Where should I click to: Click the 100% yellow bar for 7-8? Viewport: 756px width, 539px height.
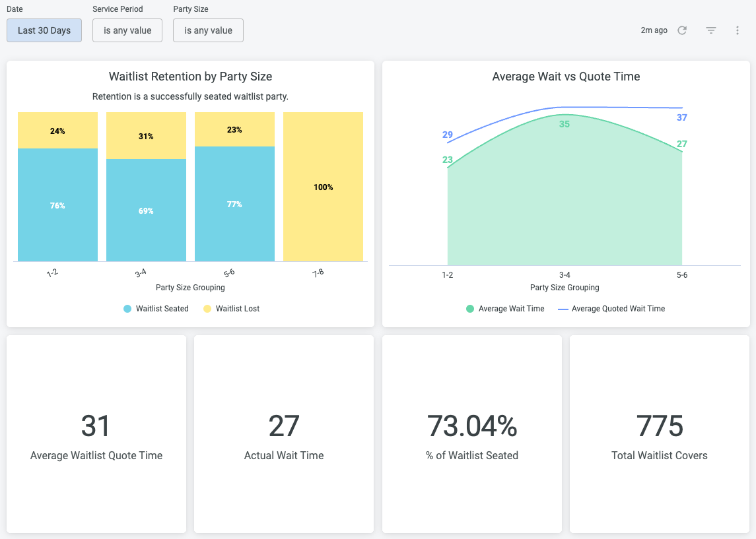[323, 187]
